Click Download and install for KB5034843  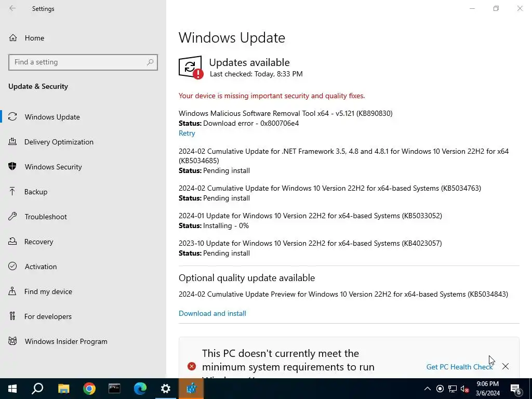(212, 313)
